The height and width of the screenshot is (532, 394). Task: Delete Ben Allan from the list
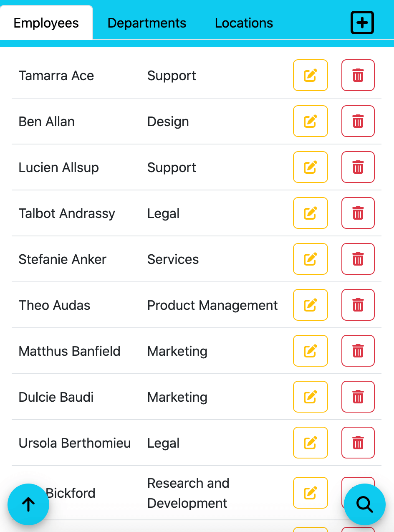click(x=358, y=121)
